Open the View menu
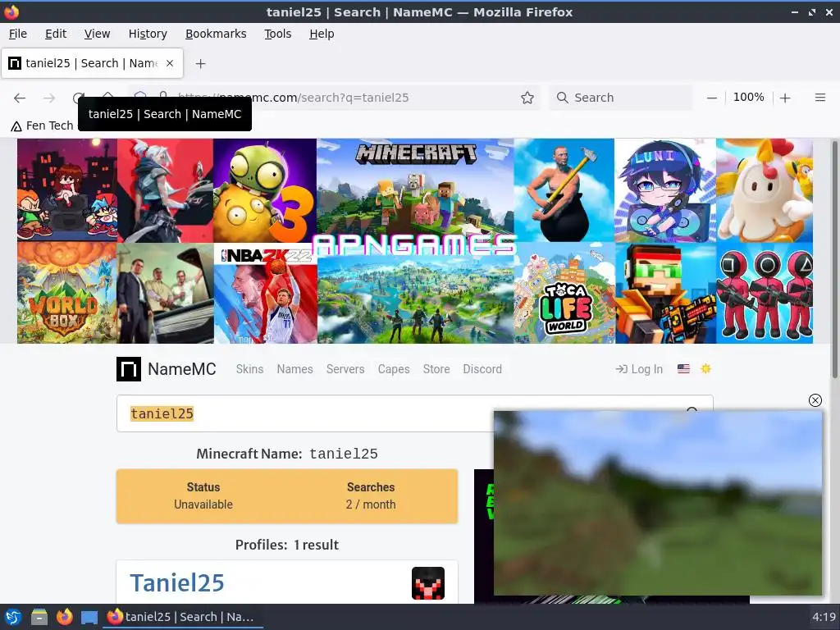 (97, 34)
